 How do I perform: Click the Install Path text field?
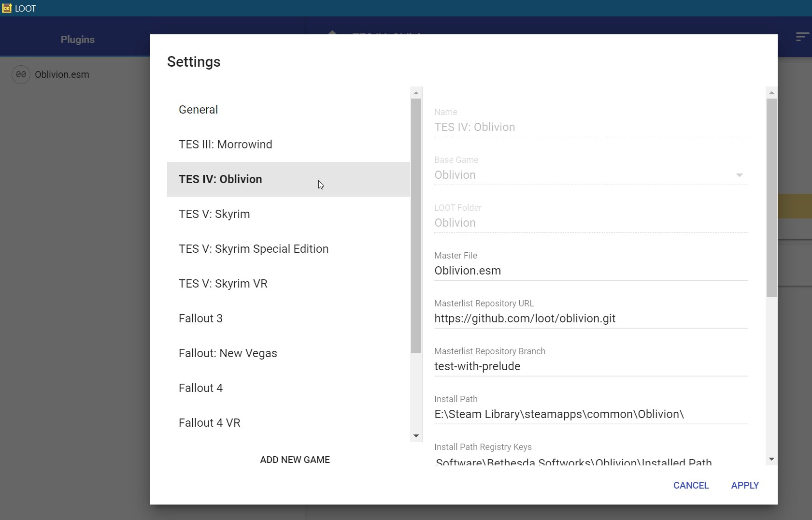[556, 414]
